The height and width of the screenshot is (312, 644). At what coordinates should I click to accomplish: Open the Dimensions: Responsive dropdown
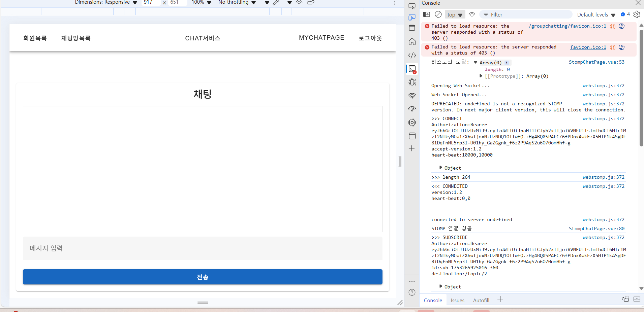coord(106,2)
